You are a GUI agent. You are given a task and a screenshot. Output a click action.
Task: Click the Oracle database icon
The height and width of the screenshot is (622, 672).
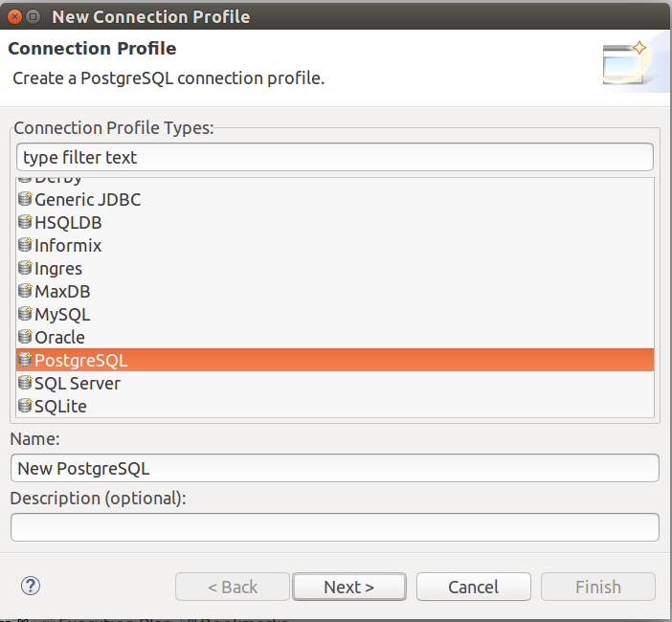point(25,337)
